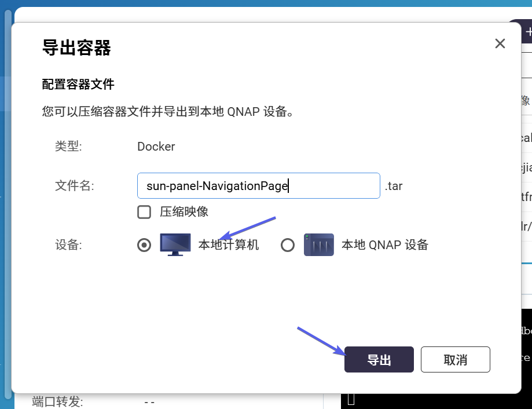
Task: Select the local QNAP device radio button
Action: point(288,244)
